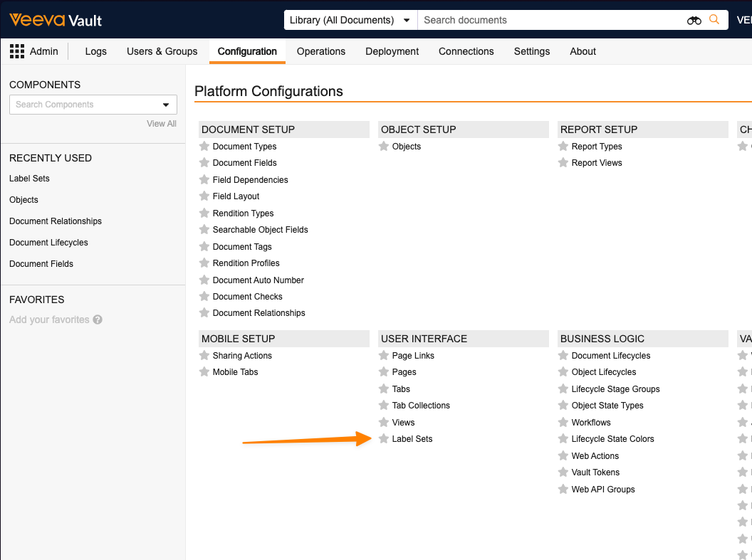Open Objects from Recently Used
This screenshot has width=752, height=560.
click(23, 200)
